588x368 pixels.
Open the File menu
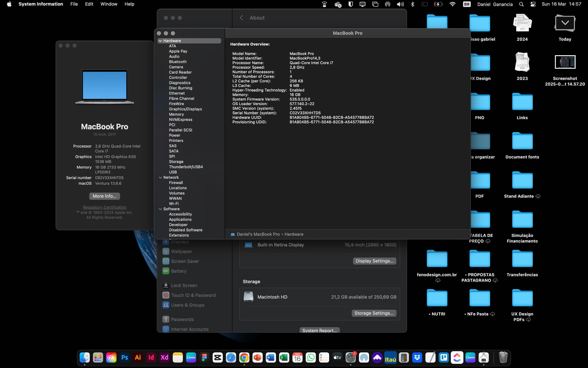point(74,4)
